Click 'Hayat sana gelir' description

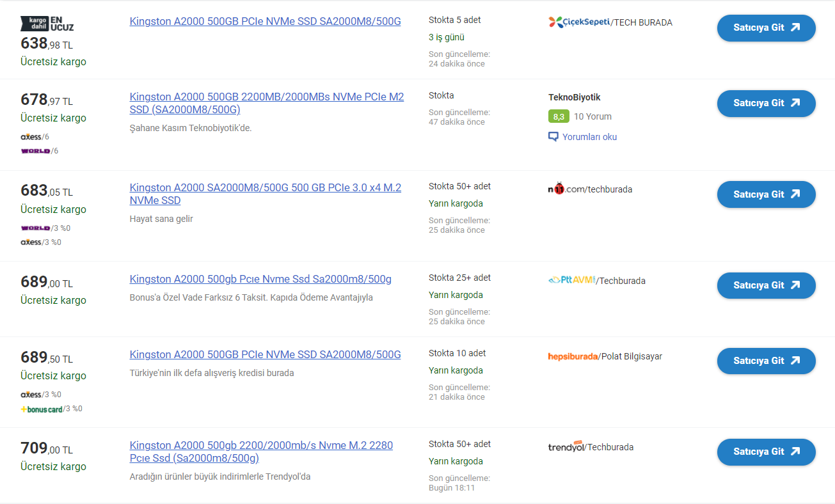pyautogui.click(x=161, y=219)
